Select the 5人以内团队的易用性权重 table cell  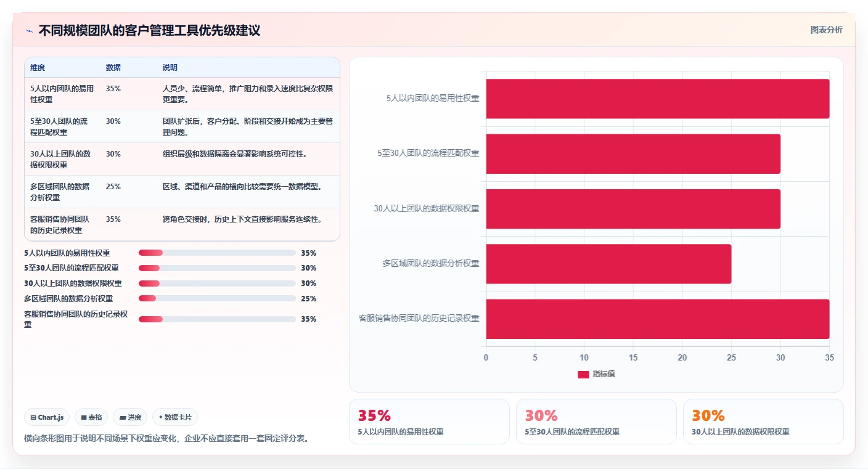62,94
